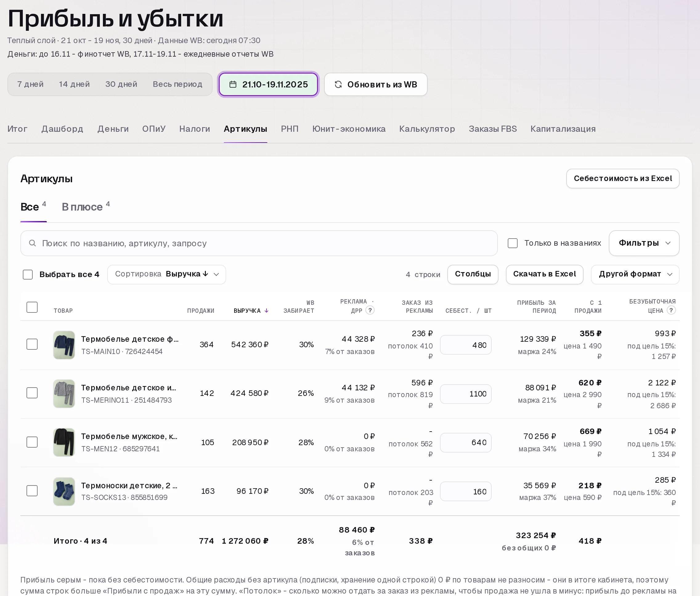Click the Обновить из WB button
This screenshot has height=596, width=700.
point(376,84)
